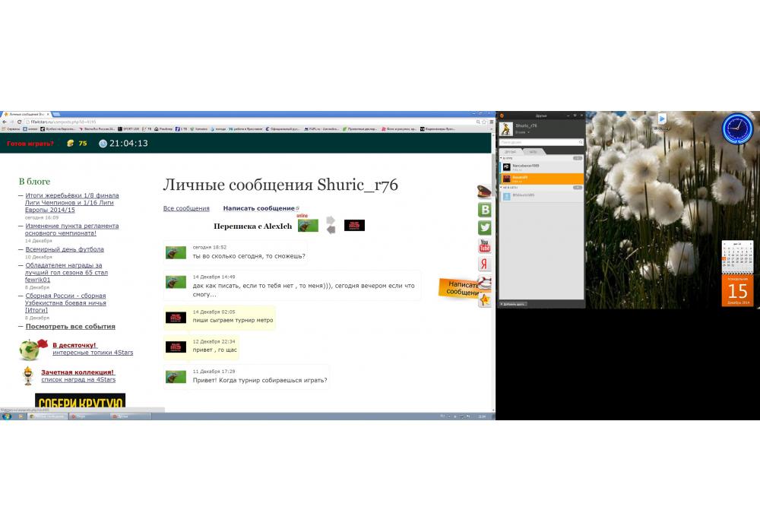760x532 pixels.
Task: Click the add friend button at bottom
Action: [x=513, y=304]
